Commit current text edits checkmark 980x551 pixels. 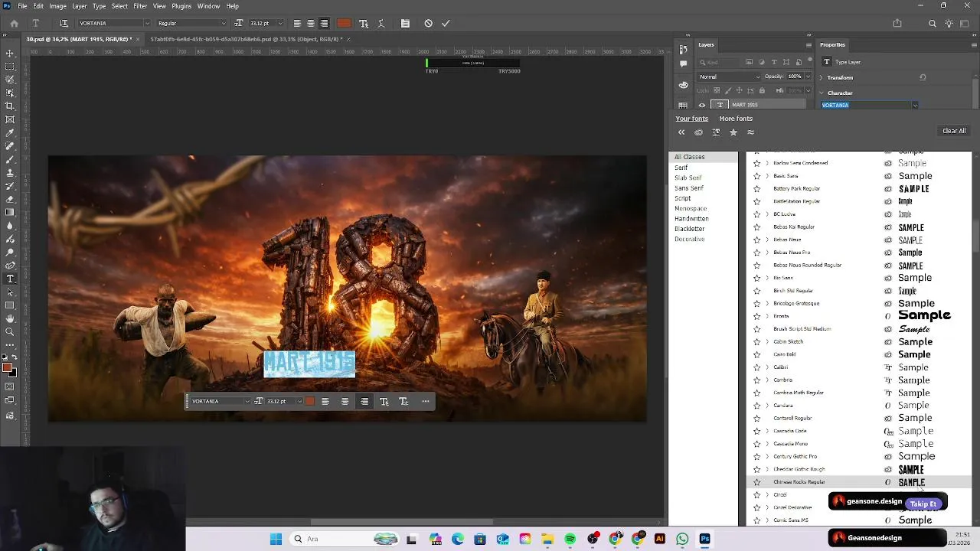pyautogui.click(x=446, y=23)
